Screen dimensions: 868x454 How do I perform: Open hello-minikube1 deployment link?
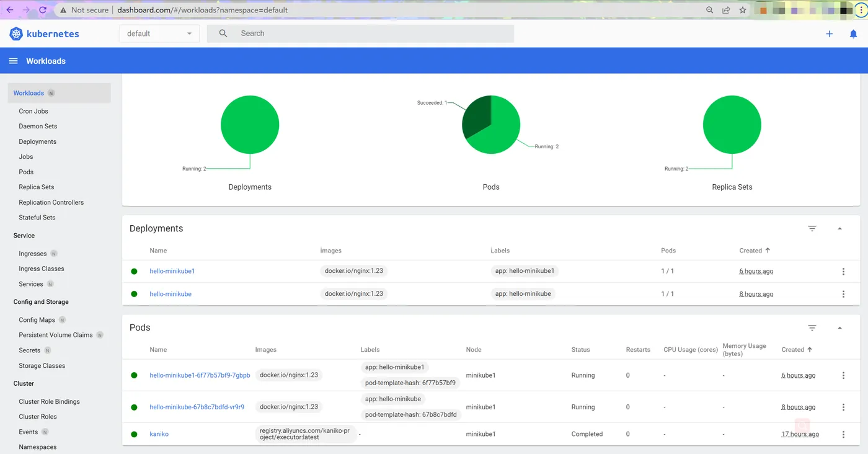pos(172,271)
